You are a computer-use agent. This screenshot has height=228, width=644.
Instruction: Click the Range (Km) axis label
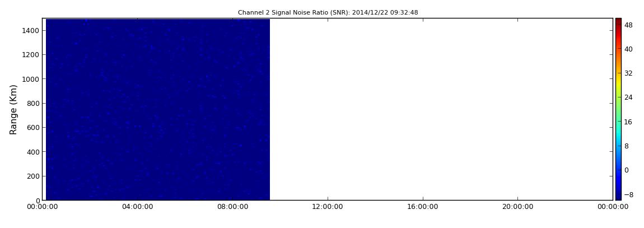(x=13, y=110)
